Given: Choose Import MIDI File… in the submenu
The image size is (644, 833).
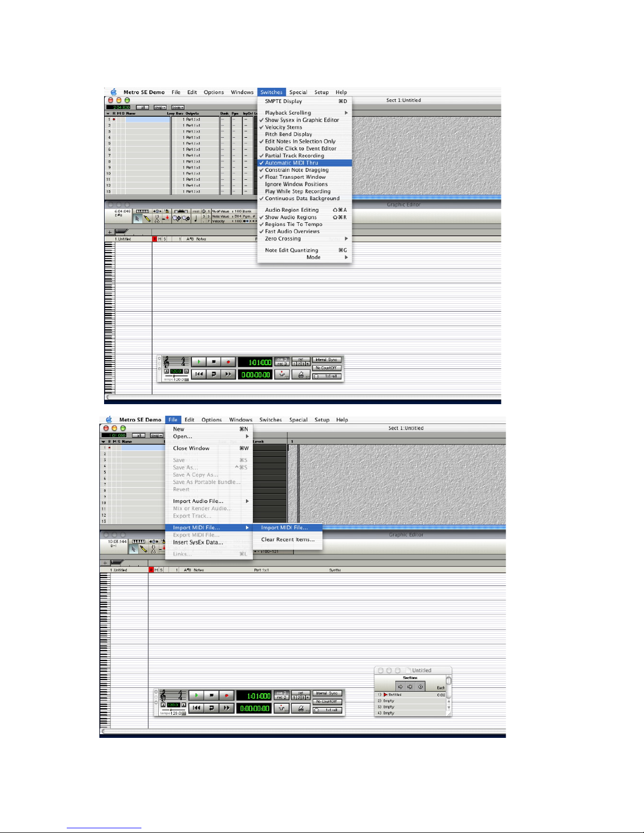Looking at the screenshot, I should point(284,528).
